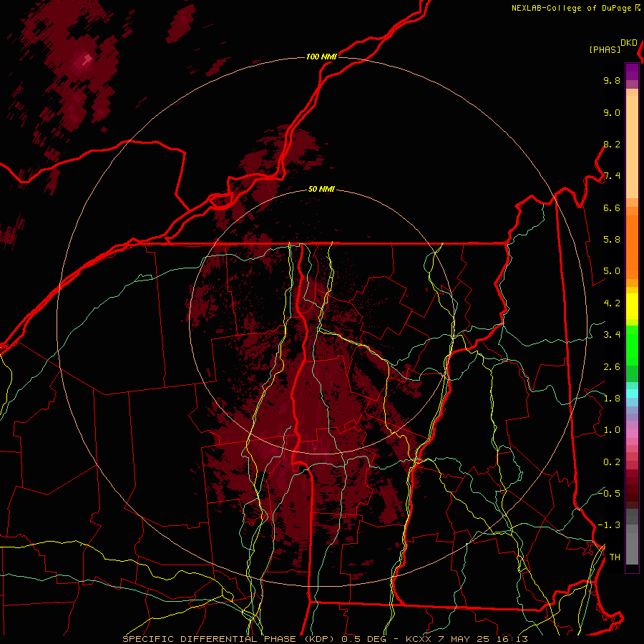Click the 8.2 legend value
644x644 pixels.
point(612,144)
